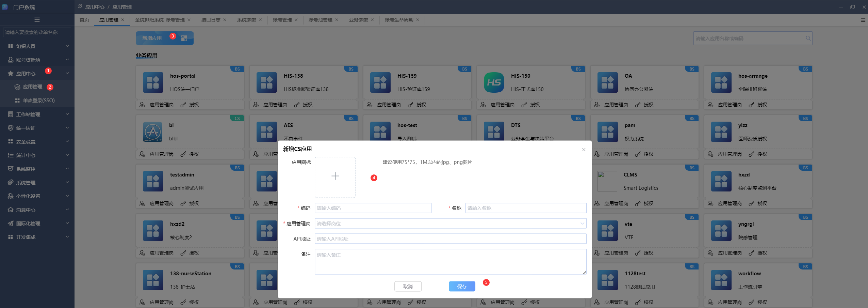Close the 业务参数 tab

pyautogui.click(x=372, y=20)
